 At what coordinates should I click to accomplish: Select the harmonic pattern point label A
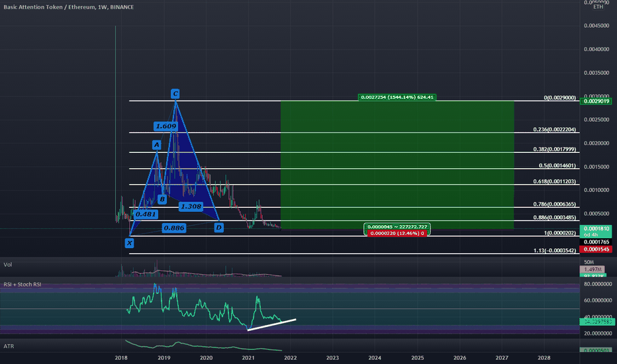click(x=157, y=145)
